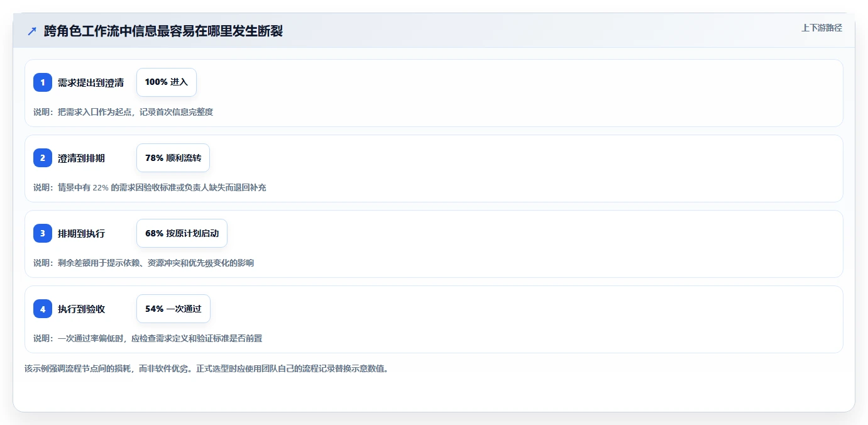868x425 pixels.
Task: Click the footer text 该示例强调流程节点间的损耗
Action: click(x=206, y=368)
